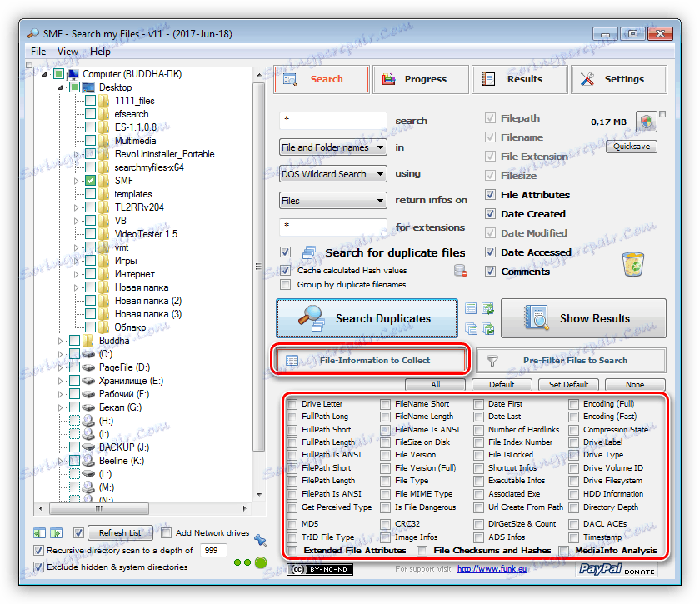The image size is (700, 604).
Task: Click the Show Results button
Action: (583, 318)
